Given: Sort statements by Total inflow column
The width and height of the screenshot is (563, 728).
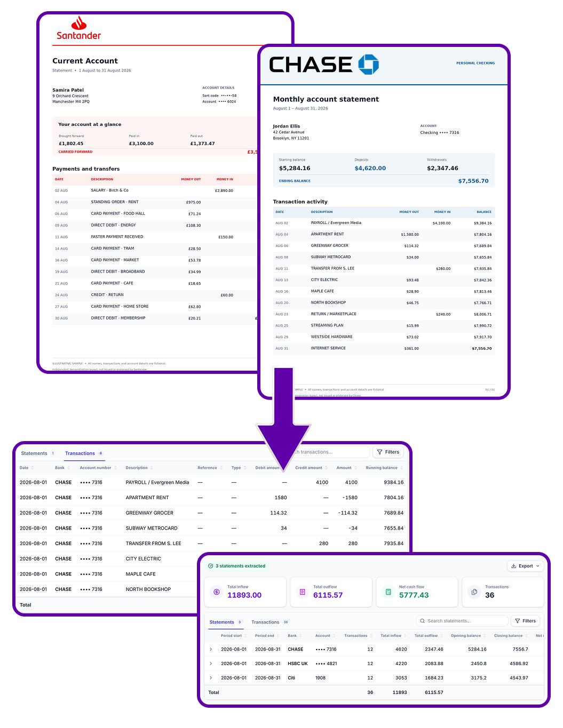Looking at the screenshot, I should pyautogui.click(x=393, y=636).
